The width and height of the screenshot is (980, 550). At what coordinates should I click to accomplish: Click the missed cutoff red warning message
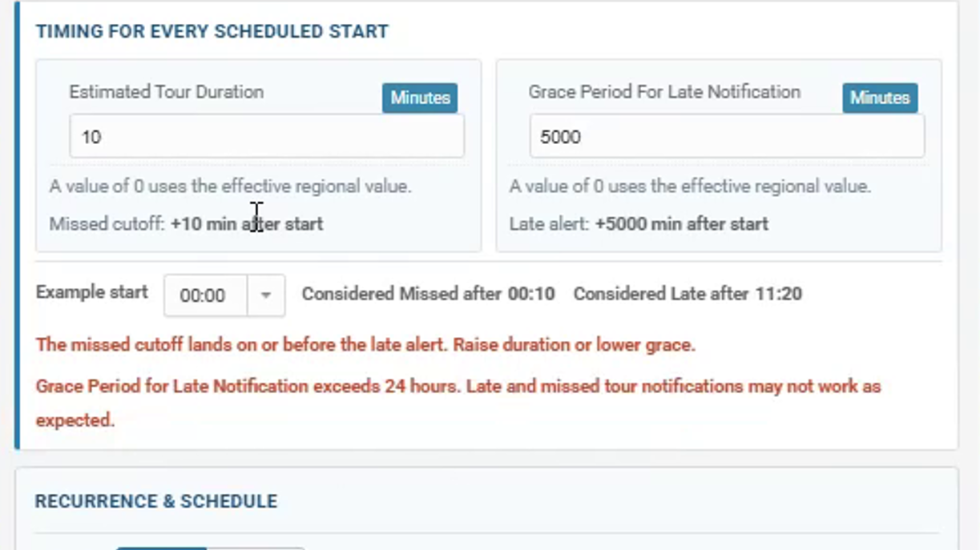pos(365,345)
